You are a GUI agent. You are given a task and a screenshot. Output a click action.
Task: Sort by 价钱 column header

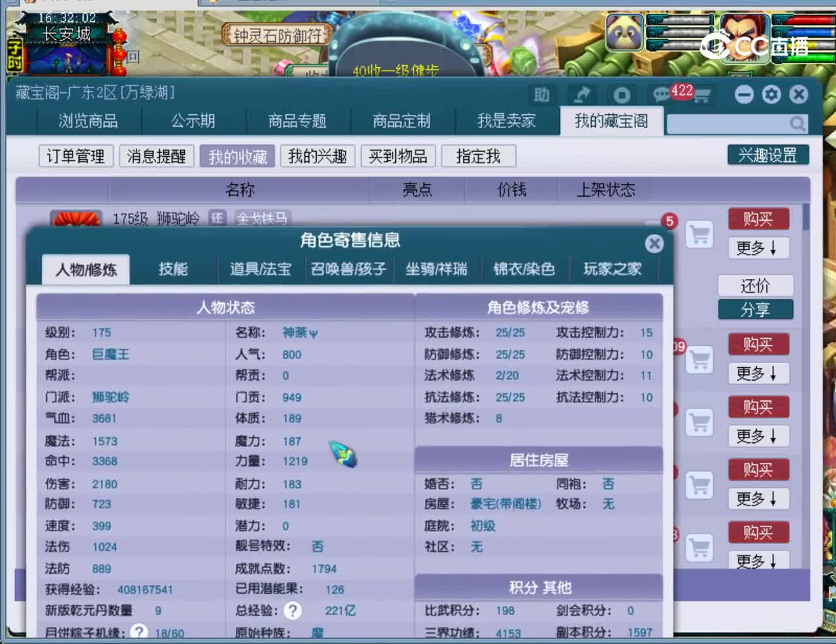[511, 190]
